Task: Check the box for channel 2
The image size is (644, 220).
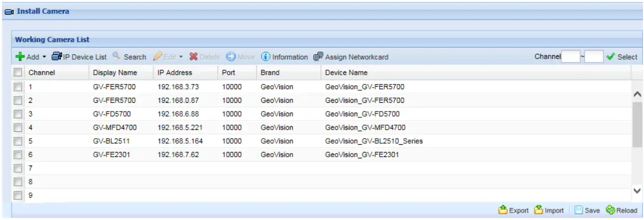Action: click(18, 100)
